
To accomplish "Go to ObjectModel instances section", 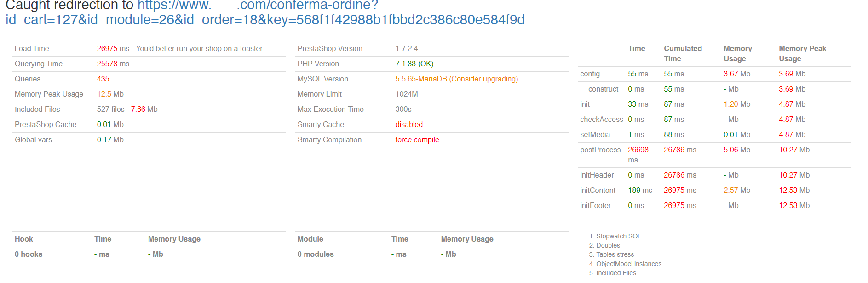I will pyautogui.click(x=628, y=264).
